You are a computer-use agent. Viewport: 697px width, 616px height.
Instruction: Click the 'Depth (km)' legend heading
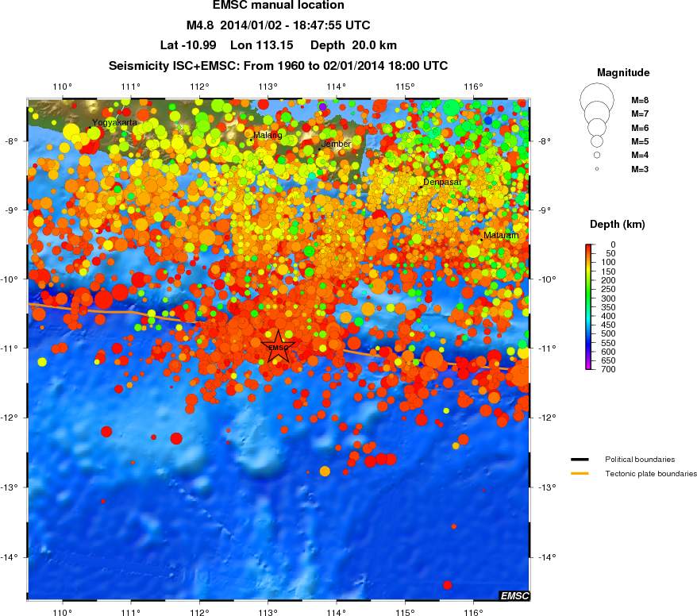(617, 224)
